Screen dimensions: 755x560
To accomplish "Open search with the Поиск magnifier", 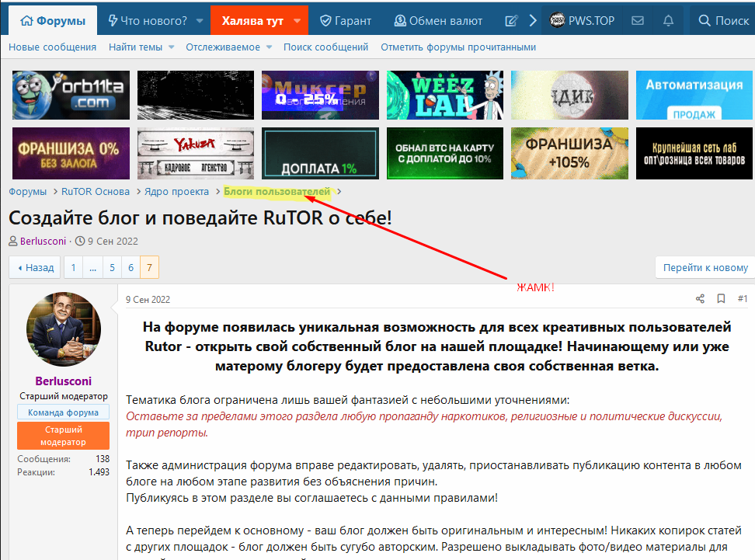I will pos(722,21).
